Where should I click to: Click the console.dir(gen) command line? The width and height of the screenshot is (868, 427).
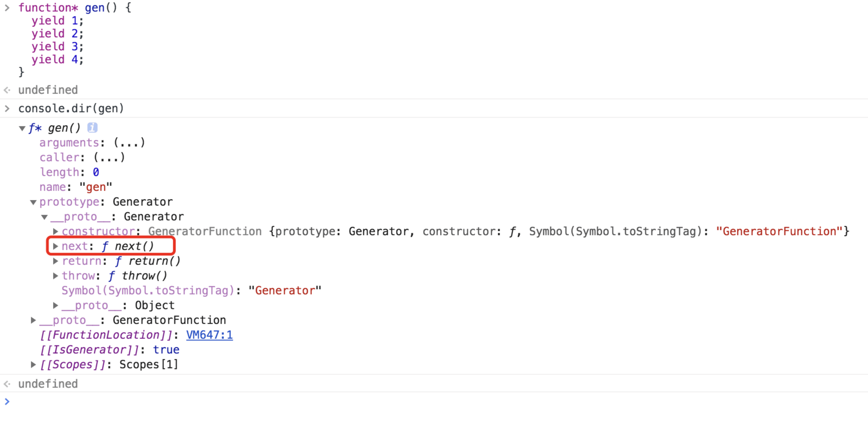point(71,108)
